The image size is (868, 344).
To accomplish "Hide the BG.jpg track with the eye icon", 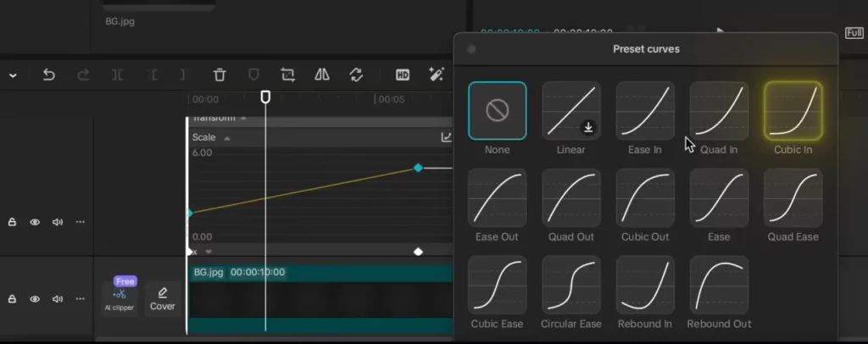I will point(35,298).
